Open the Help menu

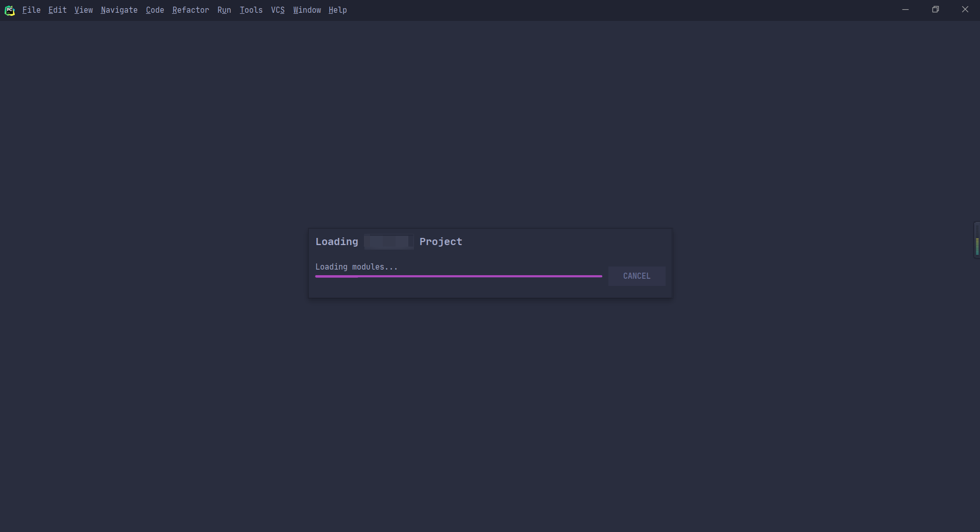click(x=337, y=10)
